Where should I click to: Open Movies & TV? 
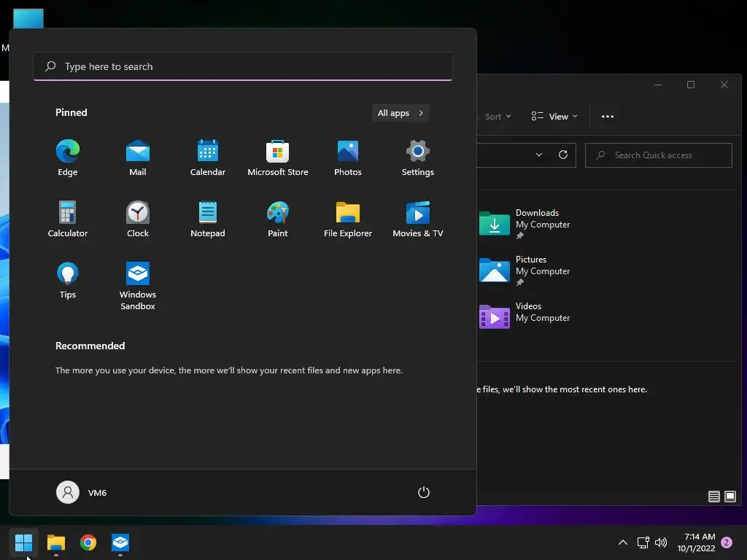tap(418, 219)
